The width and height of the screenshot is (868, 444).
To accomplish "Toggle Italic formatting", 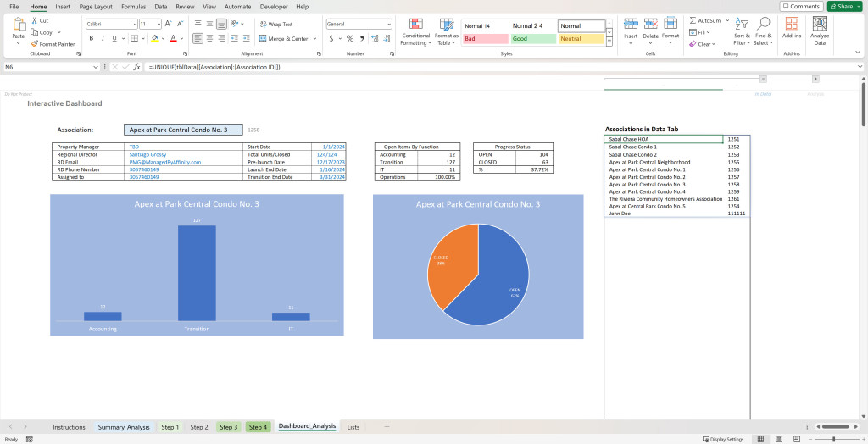I will [x=103, y=38].
